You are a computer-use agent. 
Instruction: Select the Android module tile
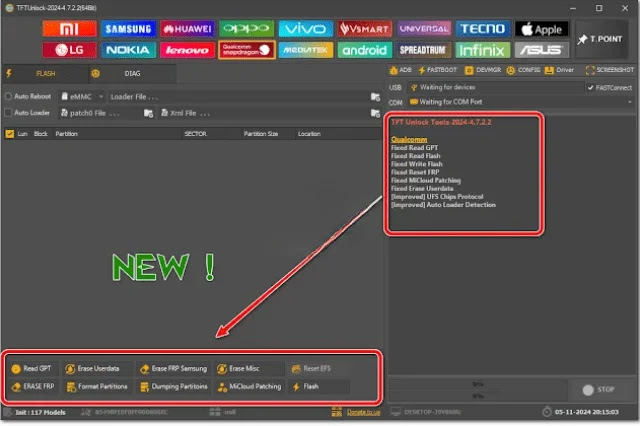tap(365, 50)
